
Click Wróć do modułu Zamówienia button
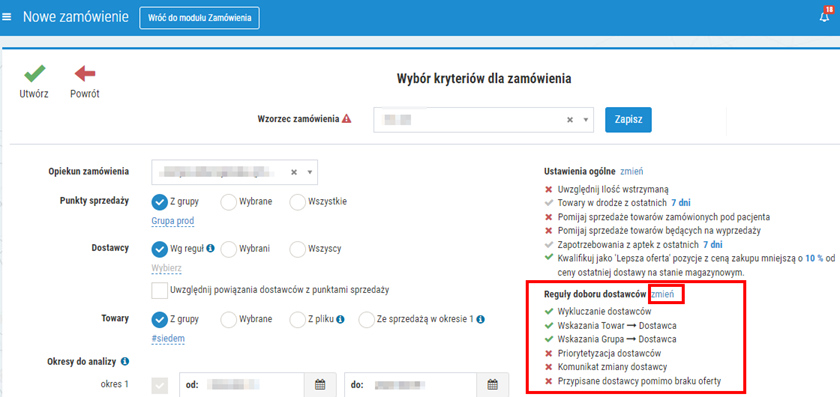199,17
